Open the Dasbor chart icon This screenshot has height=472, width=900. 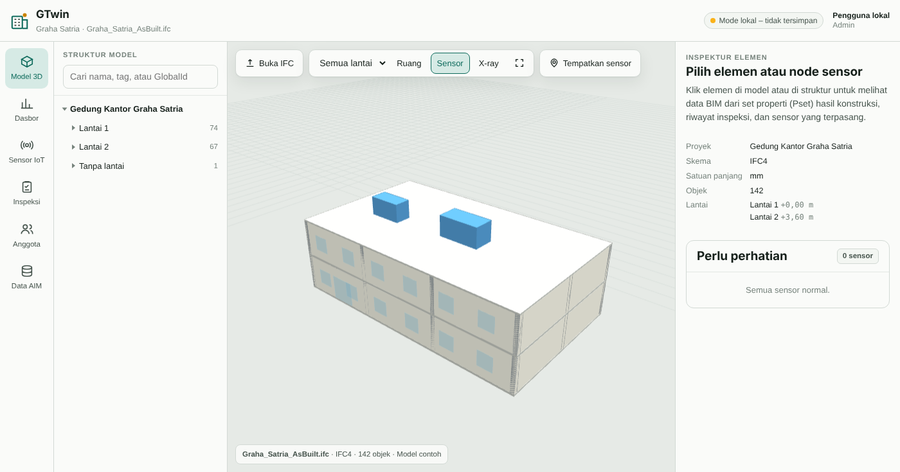pos(26,103)
